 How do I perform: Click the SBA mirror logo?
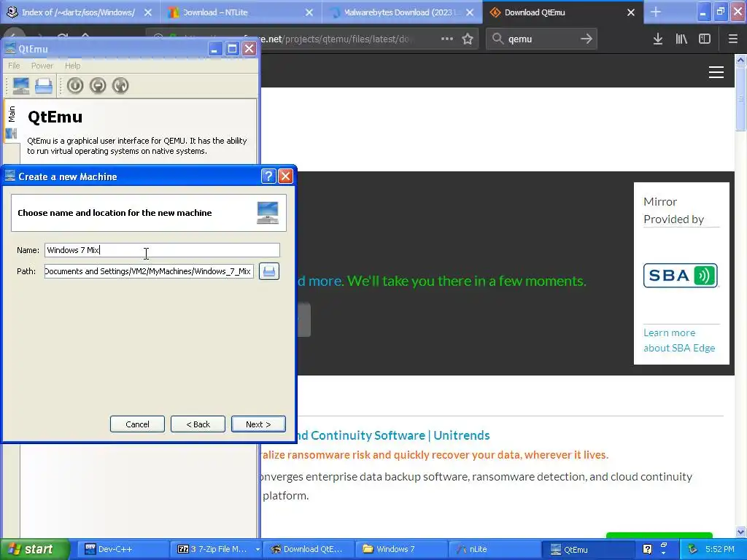point(681,275)
